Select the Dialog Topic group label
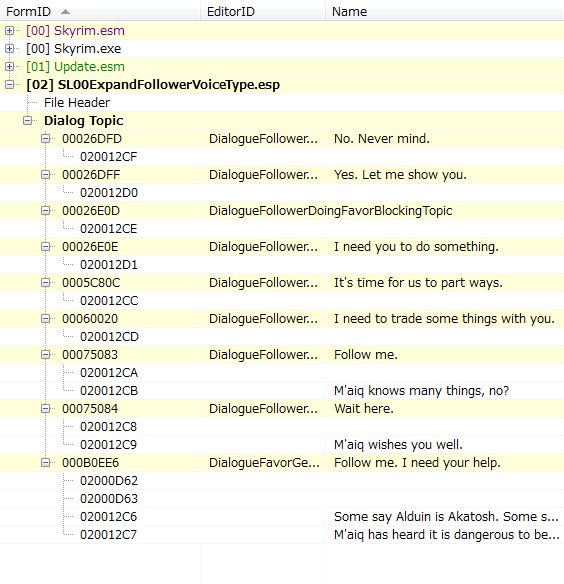The image size is (564, 584). pyautogui.click(x=83, y=121)
